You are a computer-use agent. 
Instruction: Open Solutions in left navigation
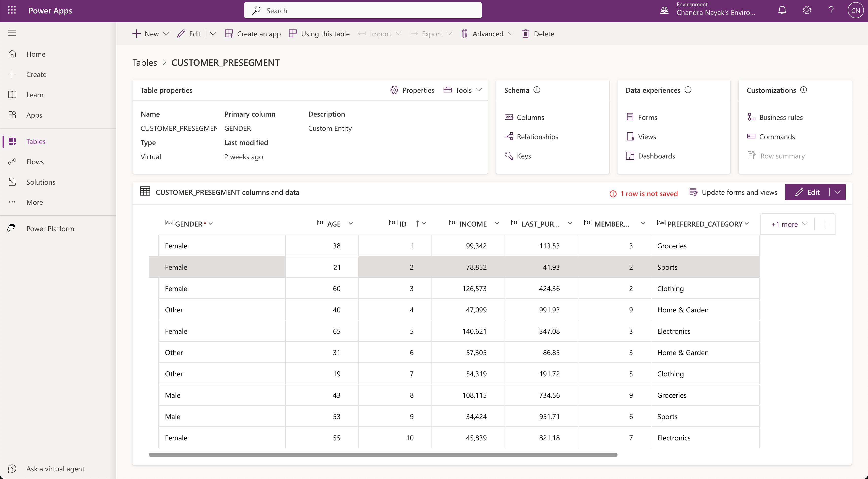point(41,182)
